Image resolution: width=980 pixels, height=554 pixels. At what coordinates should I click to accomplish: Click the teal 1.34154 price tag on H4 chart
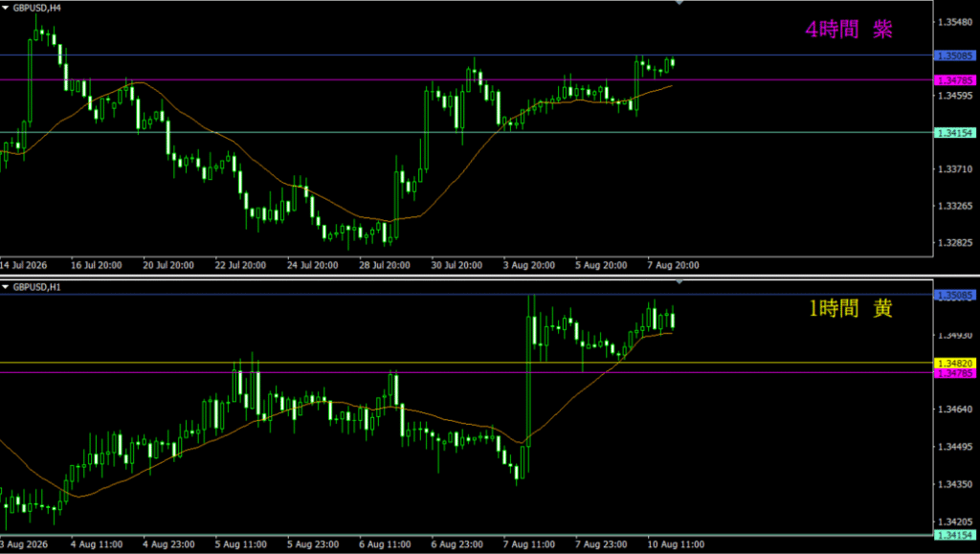point(955,132)
